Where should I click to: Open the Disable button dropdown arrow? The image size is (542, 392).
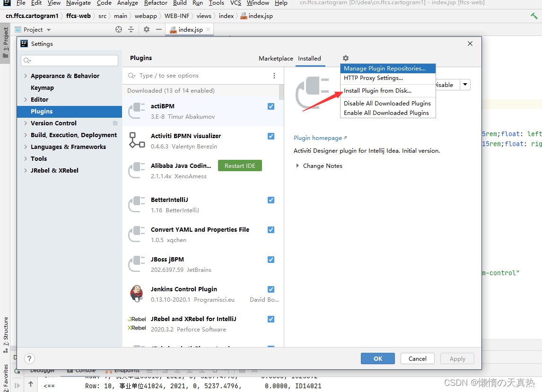(465, 85)
